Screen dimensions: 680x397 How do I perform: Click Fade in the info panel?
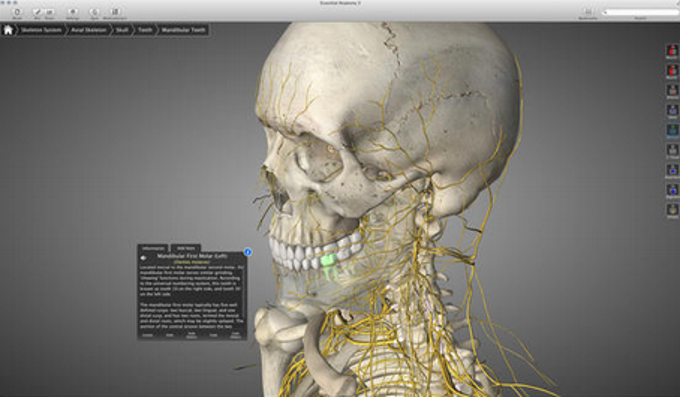point(213,335)
